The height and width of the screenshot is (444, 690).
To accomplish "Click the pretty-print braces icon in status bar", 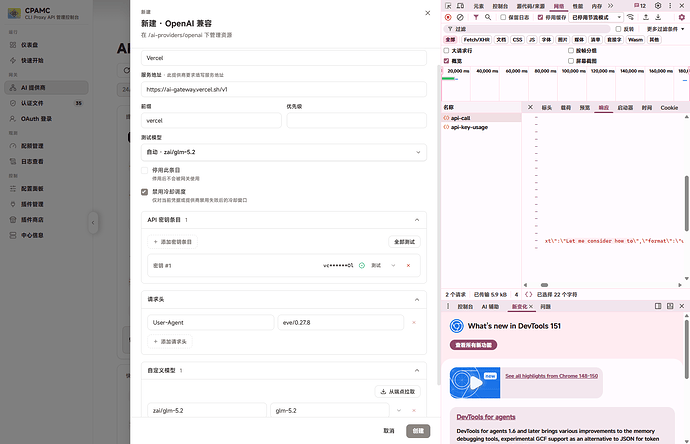I will (529, 294).
